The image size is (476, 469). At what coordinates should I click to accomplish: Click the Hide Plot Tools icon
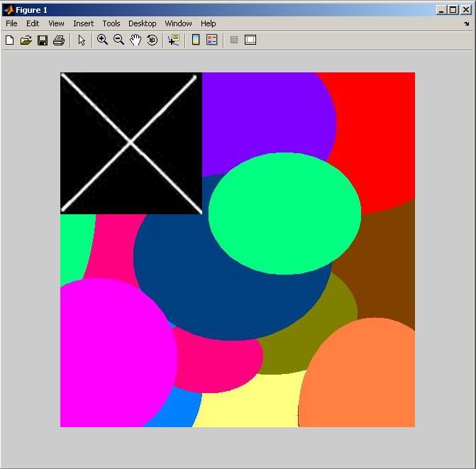(x=234, y=40)
